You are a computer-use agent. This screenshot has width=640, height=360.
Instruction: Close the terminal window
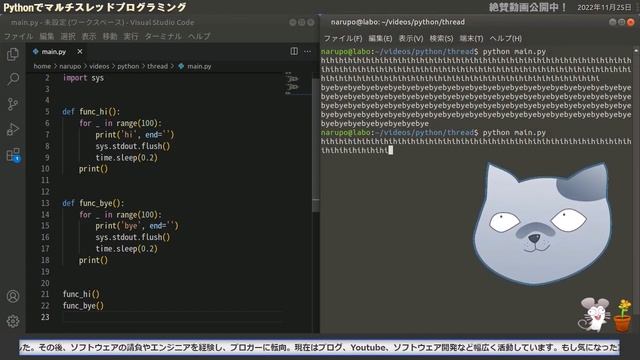click(631, 22)
